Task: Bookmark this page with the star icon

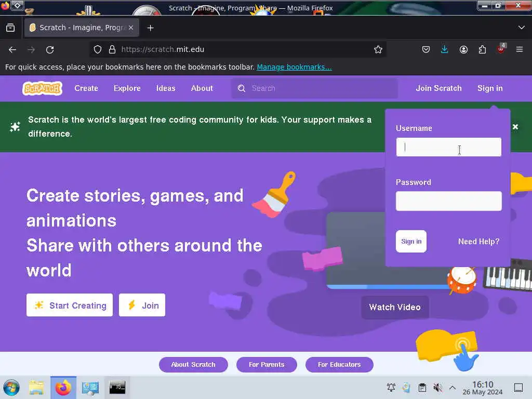Action: (378, 49)
